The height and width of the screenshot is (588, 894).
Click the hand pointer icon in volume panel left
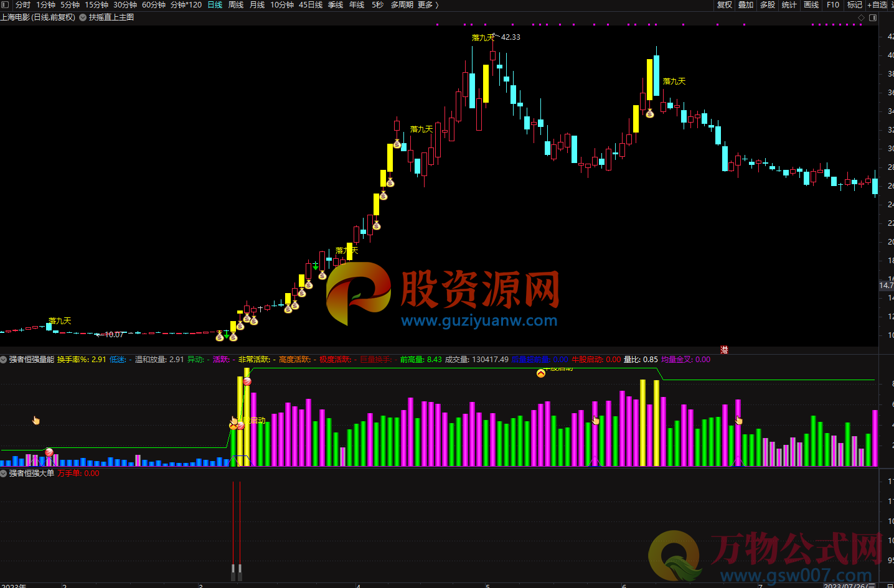point(36,421)
